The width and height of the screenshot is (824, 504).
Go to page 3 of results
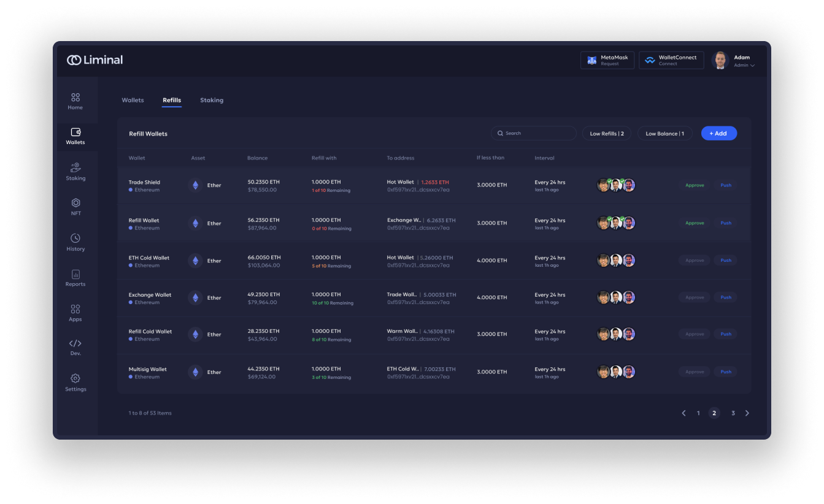pyautogui.click(x=733, y=413)
